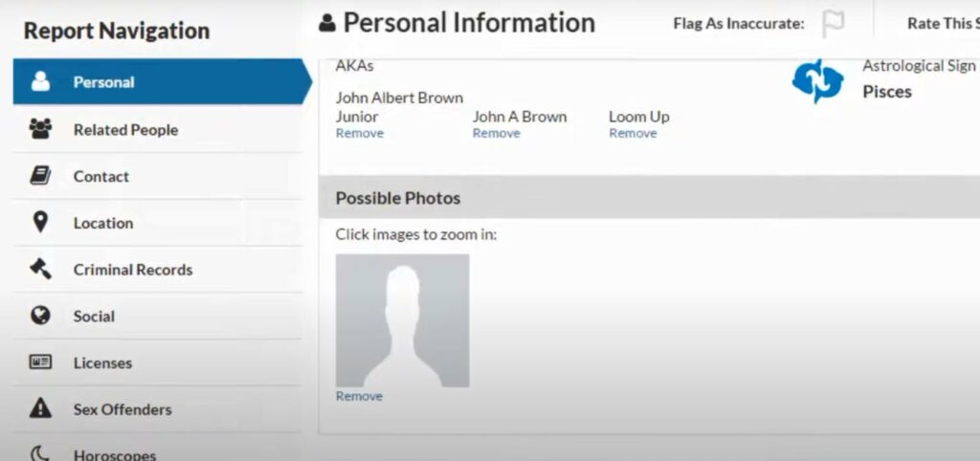Go to Sex Offenders section
The image size is (980, 461).
157,409
